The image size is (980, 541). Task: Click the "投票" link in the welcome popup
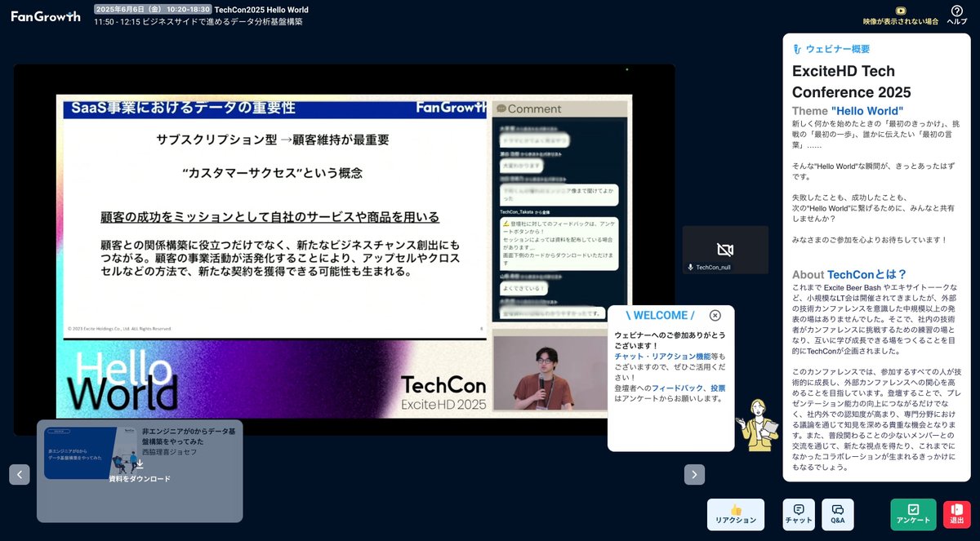718,388
